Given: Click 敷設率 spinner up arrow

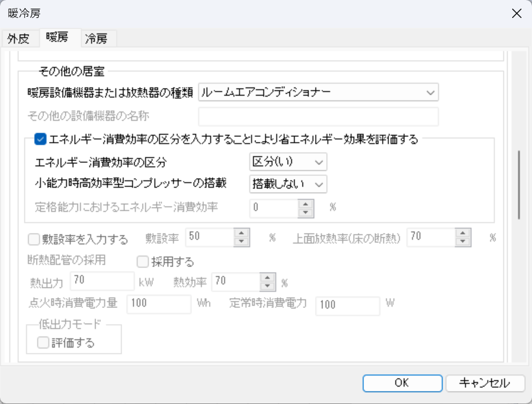Looking at the screenshot, I should pyautogui.click(x=242, y=233).
